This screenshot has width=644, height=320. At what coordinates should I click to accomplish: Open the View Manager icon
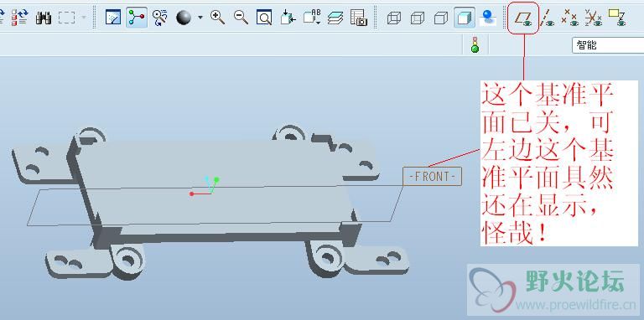coord(359,18)
